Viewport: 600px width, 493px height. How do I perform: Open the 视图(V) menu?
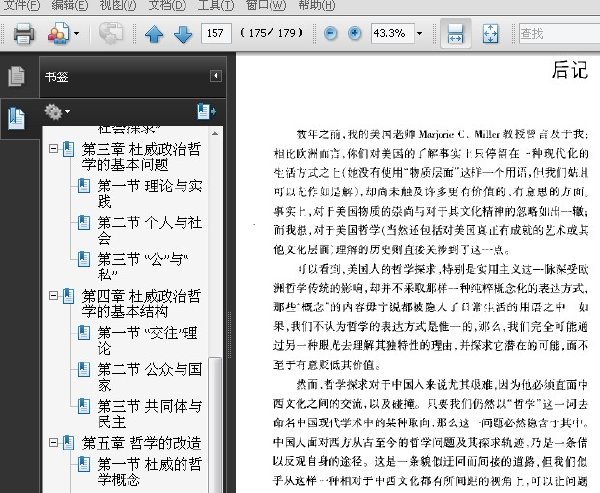click(x=117, y=5)
